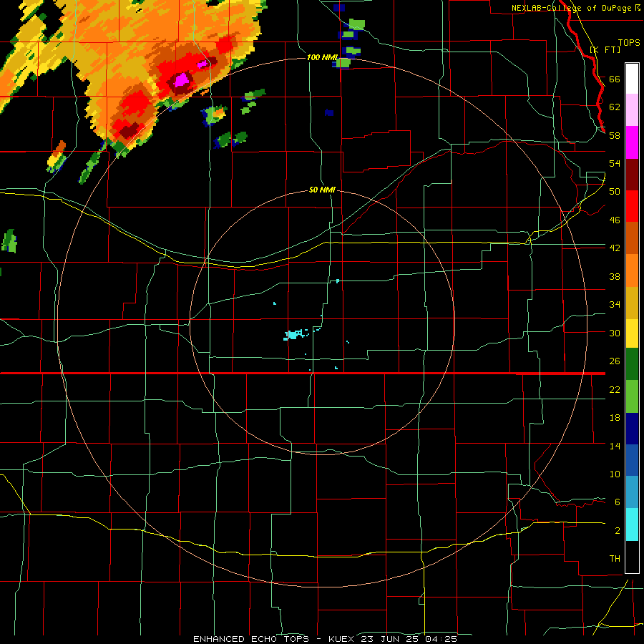Image resolution: width=644 pixels, height=644 pixels.
Task: Select the magenta legend color band
Action: click(x=632, y=142)
